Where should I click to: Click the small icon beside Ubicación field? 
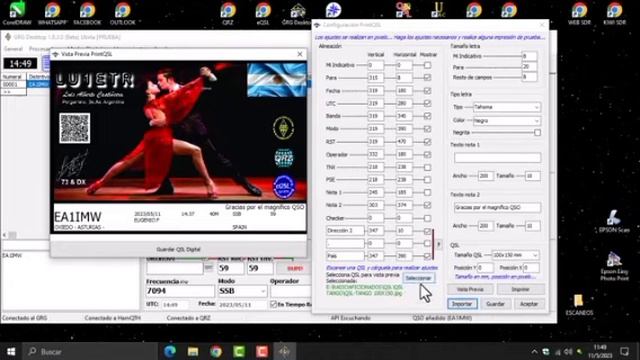pos(209,268)
